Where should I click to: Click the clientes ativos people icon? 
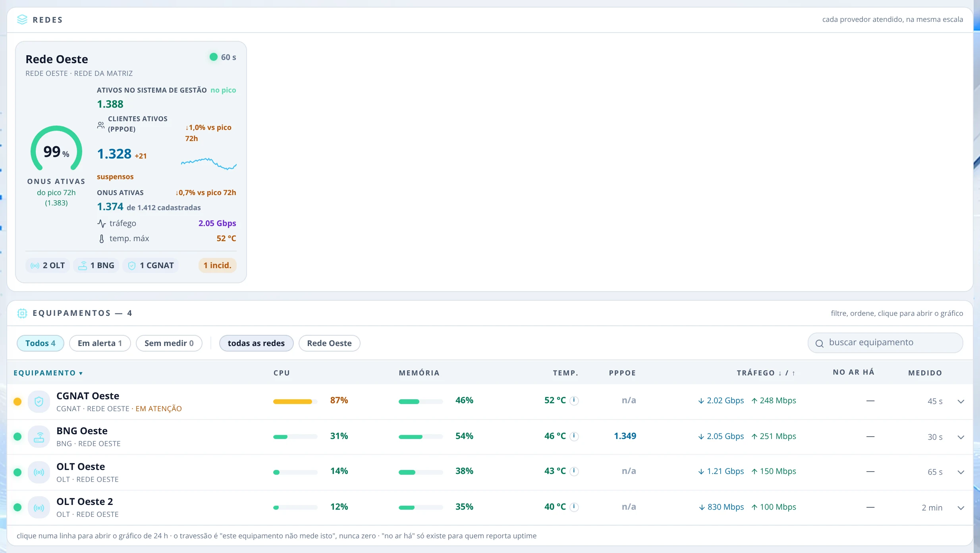pos(101,125)
